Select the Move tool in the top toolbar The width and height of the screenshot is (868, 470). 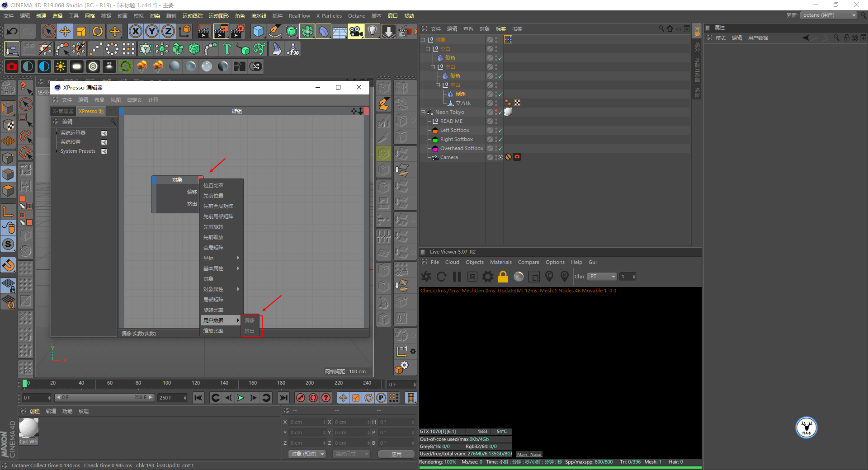coord(65,31)
